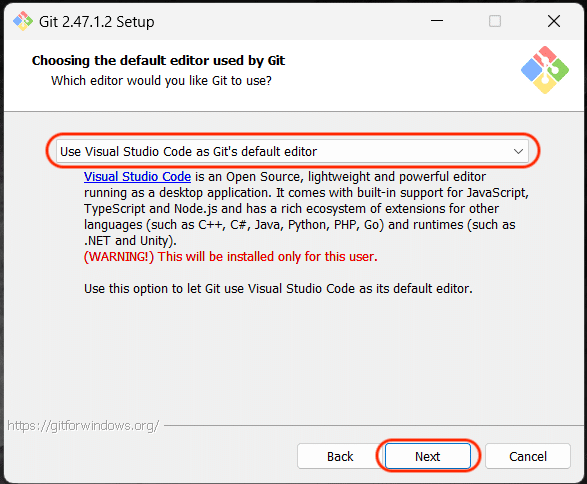Click the 'Which editor would you like' subtitle
The height and width of the screenshot is (484, 587).
coord(161,80)
